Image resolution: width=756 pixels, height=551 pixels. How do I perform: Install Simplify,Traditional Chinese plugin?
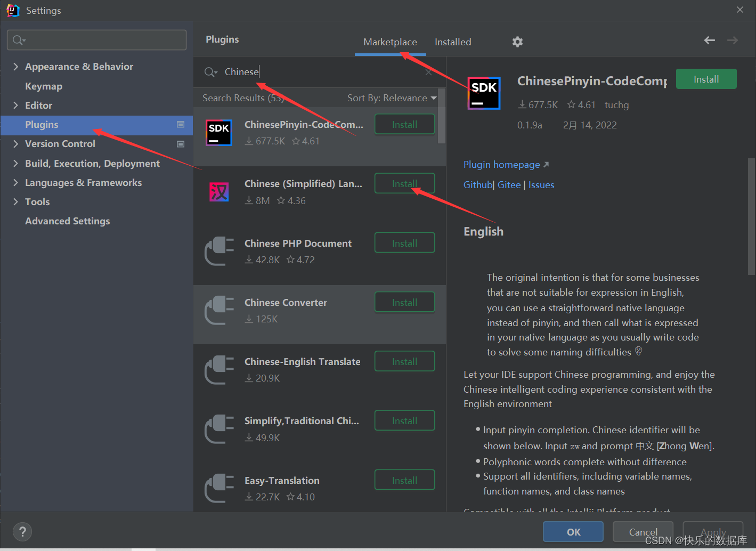pos(404,420)
